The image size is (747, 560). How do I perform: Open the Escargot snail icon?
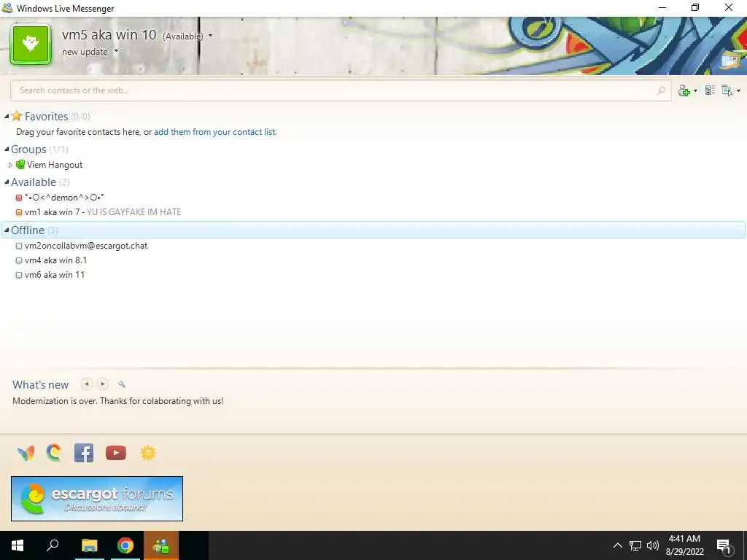[54, 453]
